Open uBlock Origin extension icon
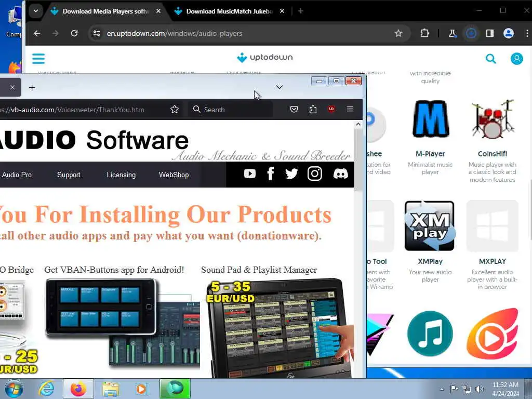The width and height of the screenshot is (532, 399). [x=331, y=109]
